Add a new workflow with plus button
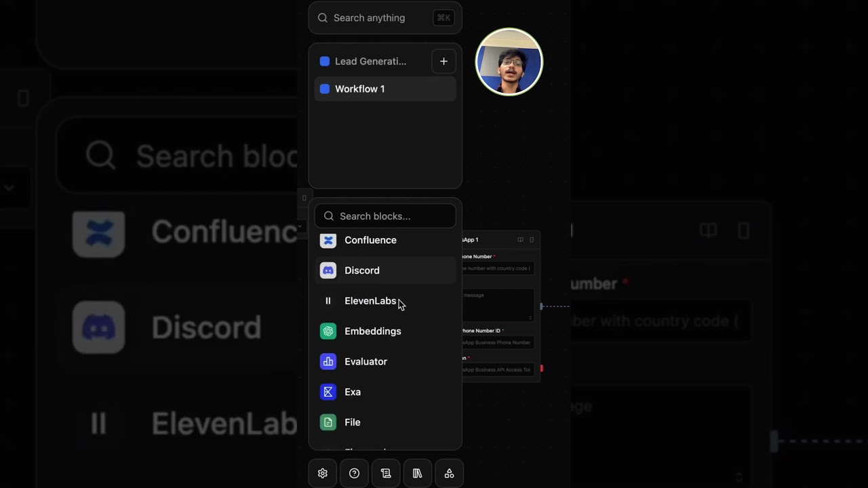 pyautogui.click(x=443, y=61)
